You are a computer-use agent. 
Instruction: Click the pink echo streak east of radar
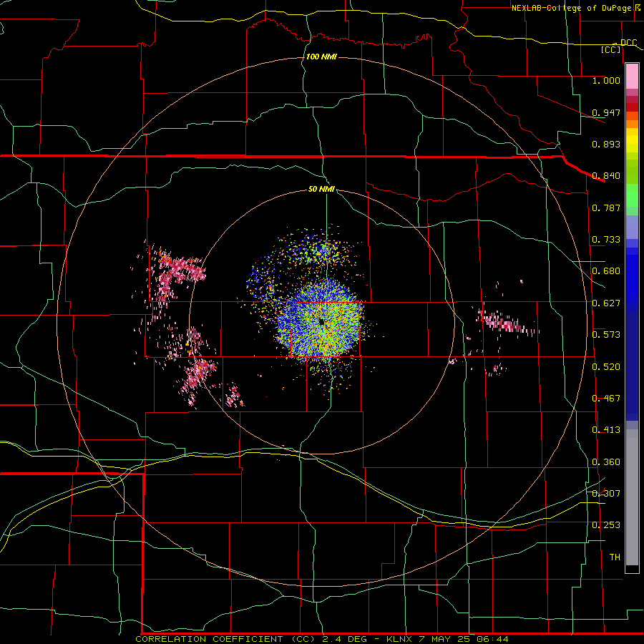point(506,322)
